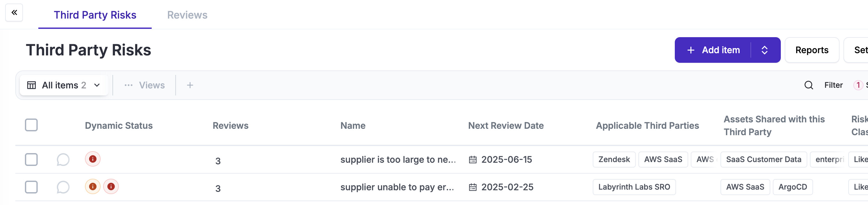Click the Filter button

833,85
